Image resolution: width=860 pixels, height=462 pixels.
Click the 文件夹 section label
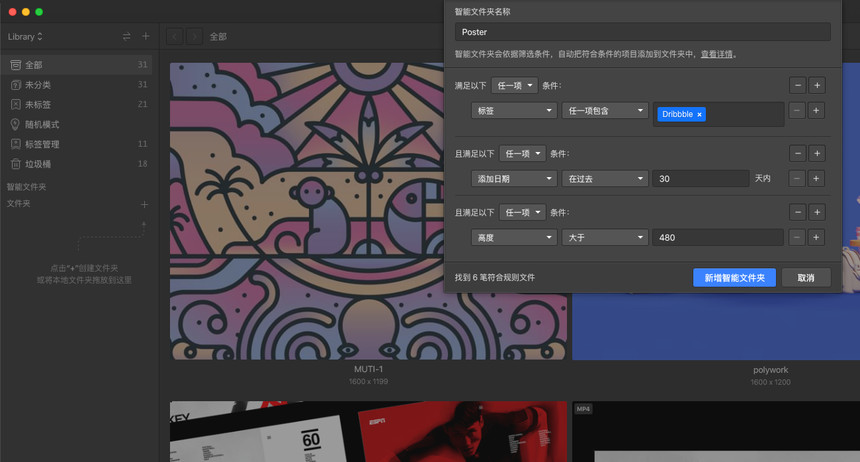19,204
